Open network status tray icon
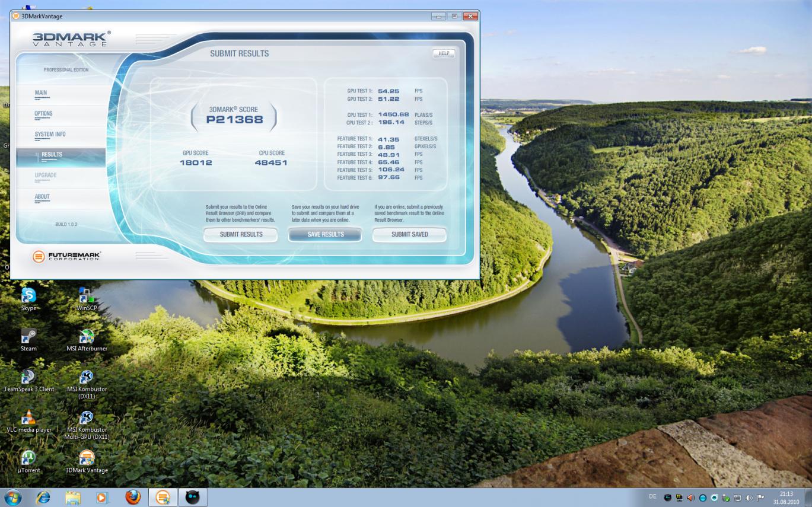This screenshot has height=507, width=812. [x=737, y=498]
